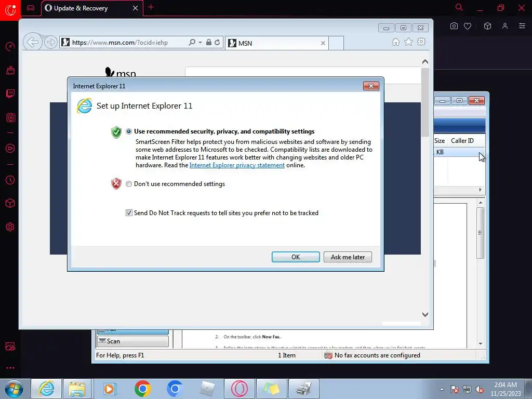This screenshot has width=532, height=399.
Task: Open GX Cleaner icon in sidebar
Action: point(10,70)
